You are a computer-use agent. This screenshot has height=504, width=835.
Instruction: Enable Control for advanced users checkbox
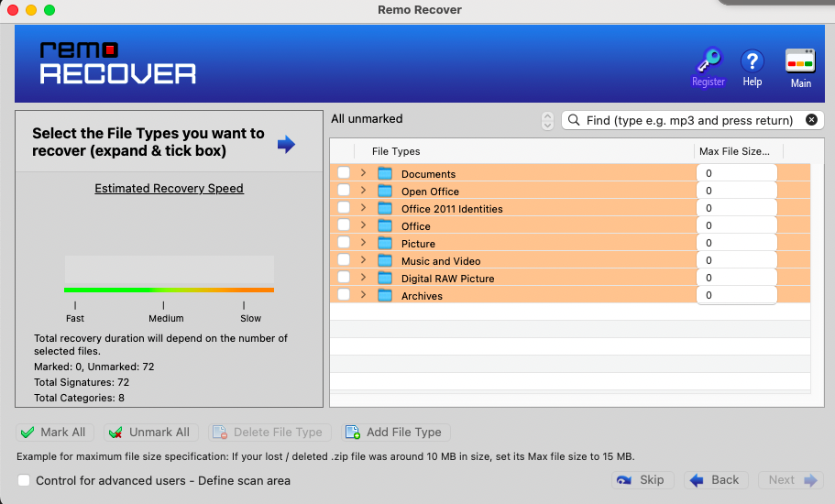(24, 480)
